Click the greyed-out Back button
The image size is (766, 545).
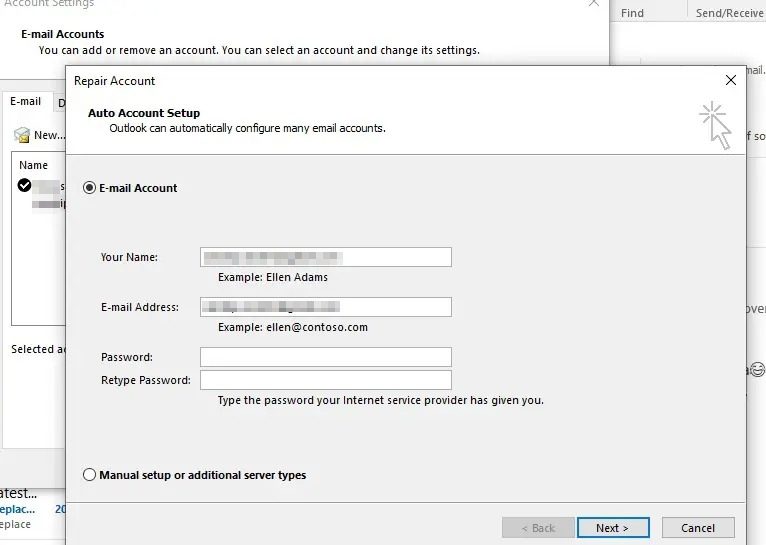536,528
